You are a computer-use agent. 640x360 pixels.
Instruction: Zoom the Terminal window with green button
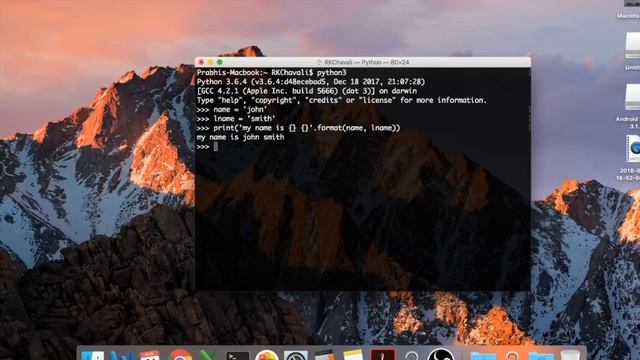coord(220,62)
